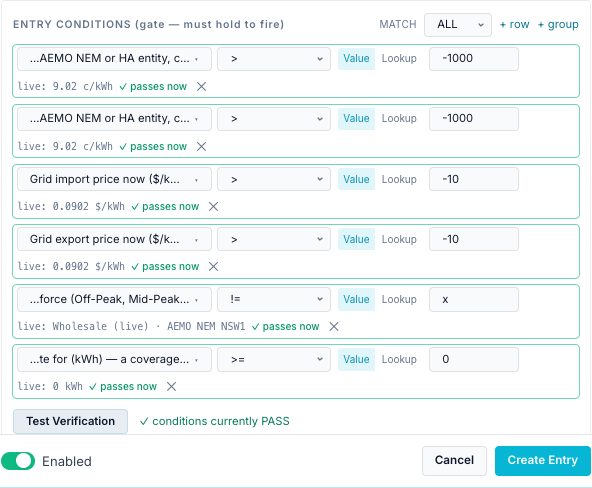Image resolution: width=592 pixels, height=488 pixels.
Task: Click 'live: 0 kWh' status text
Action: [x=50, y=386]
